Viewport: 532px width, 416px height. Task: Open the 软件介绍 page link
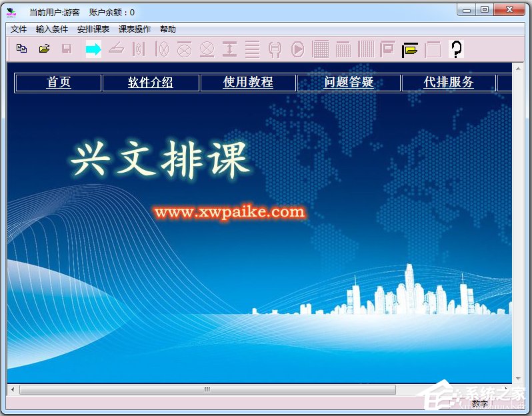(x=151, y=82)
